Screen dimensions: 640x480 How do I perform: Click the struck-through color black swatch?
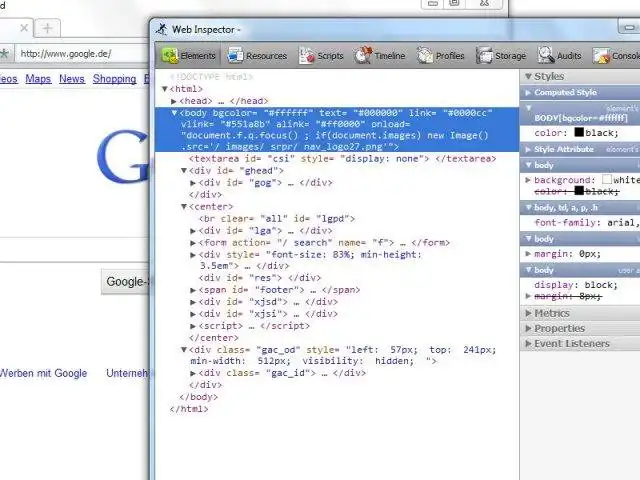(x=579, y=191)
